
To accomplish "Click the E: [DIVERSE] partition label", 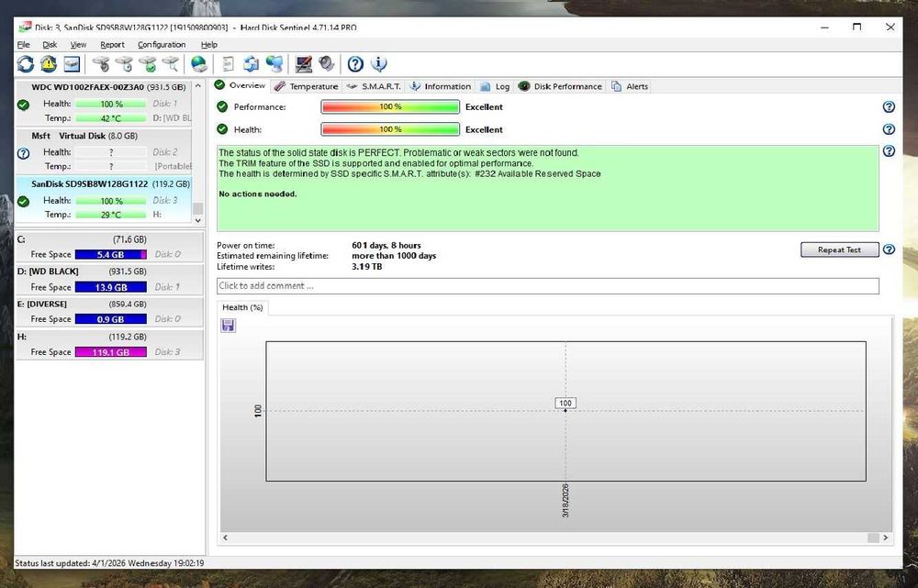I will tap(41, 305).
